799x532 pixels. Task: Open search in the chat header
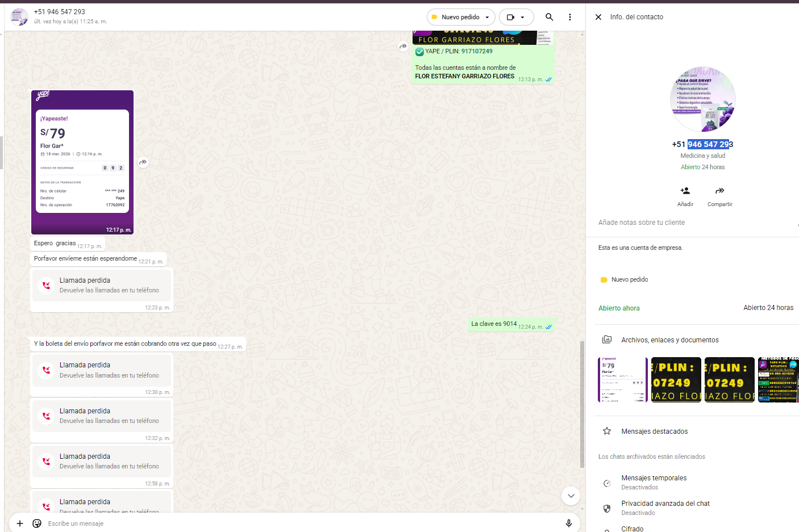(549, 17)
